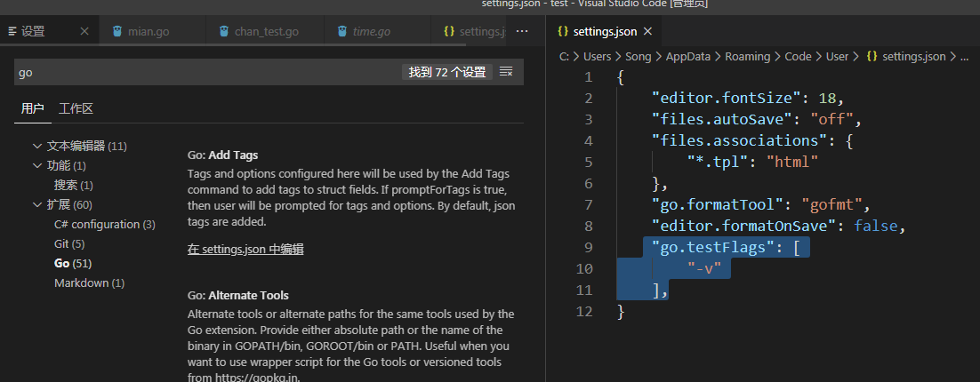
Task: Click settings.json in the breadcrumb path
Action: pos(914,57)
